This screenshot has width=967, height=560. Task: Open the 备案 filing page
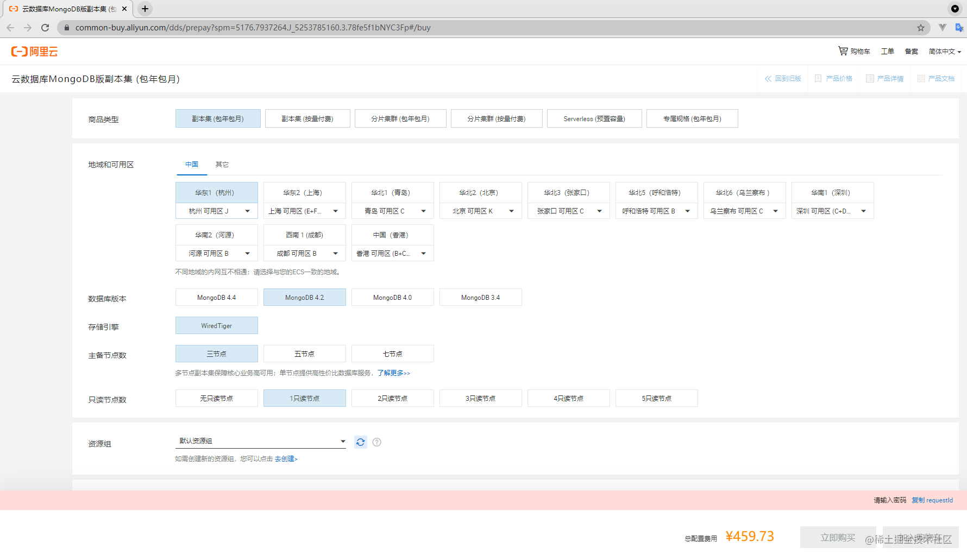click(911, 51)
